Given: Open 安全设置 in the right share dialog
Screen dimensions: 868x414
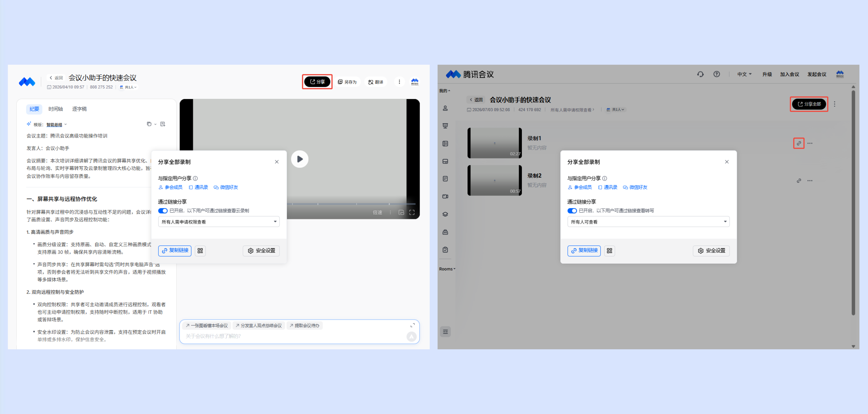Looking at the screenshot, I should point(711,251).
